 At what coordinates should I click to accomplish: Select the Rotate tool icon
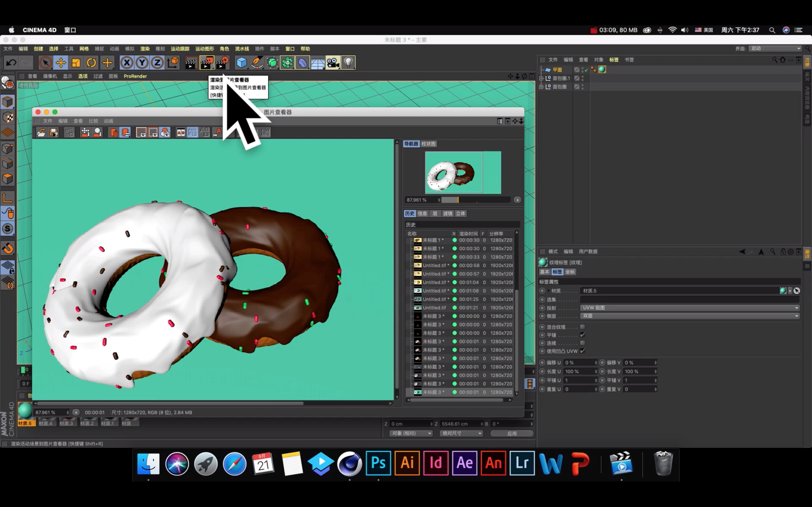pos(91,63)
